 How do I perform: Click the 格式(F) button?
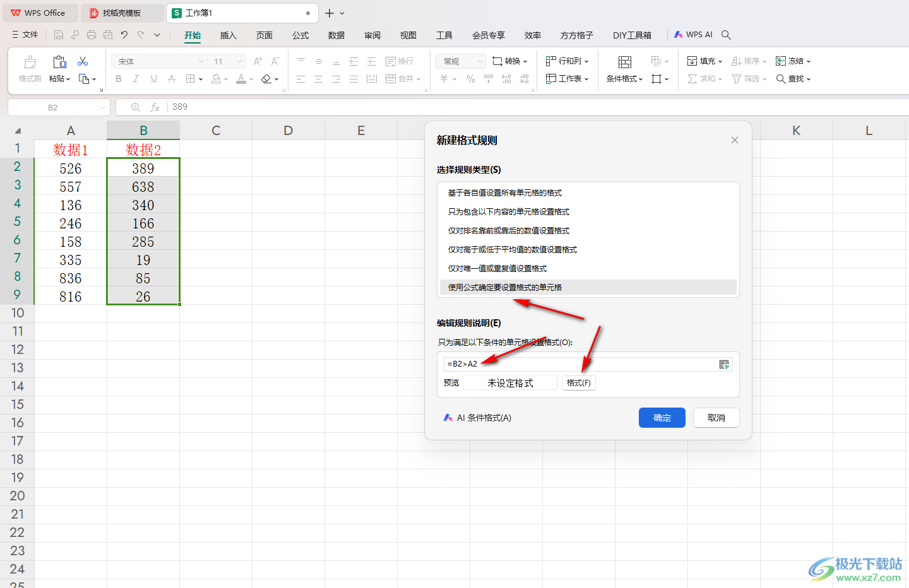point(579,383)
